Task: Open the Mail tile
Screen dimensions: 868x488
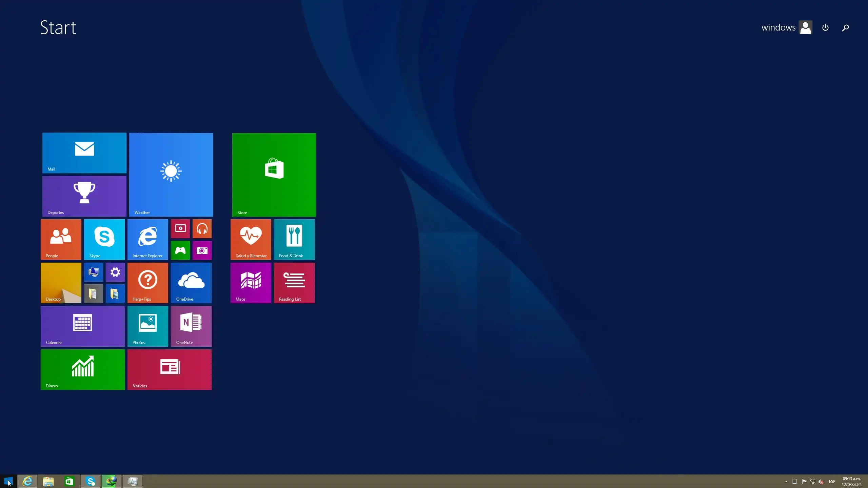Action: (x=84, y=153)
